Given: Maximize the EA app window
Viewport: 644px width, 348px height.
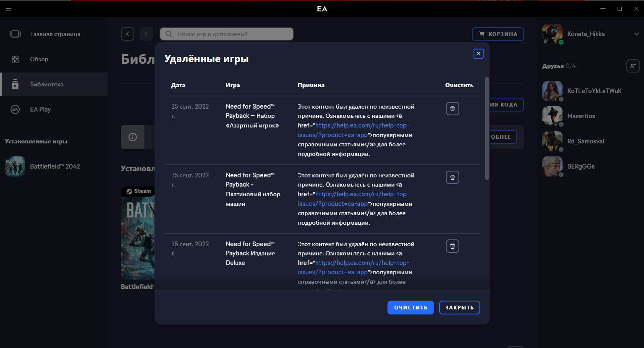Looking at the screenshot, I should (620, 8).
